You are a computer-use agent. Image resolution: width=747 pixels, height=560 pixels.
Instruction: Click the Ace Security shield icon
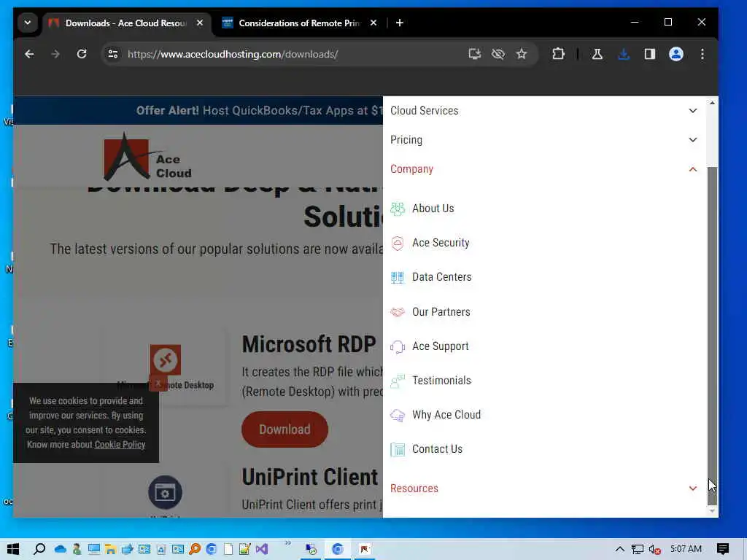pos(398,243)
